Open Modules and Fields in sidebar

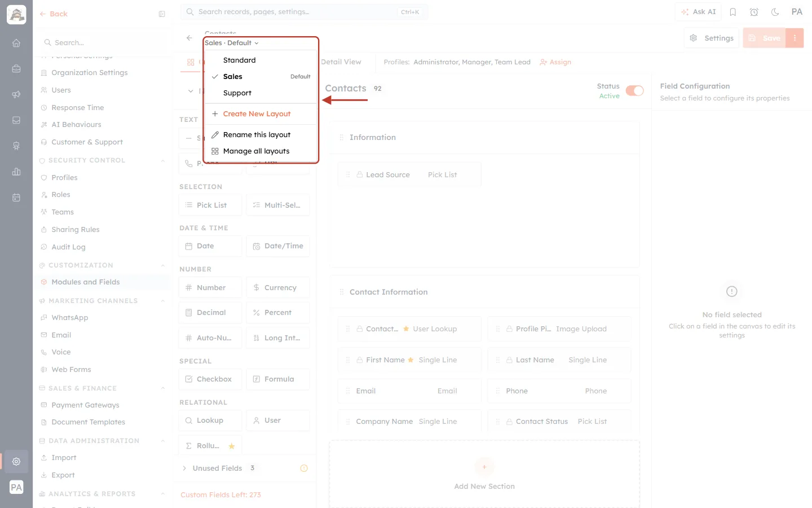click(x=103, y=282)
